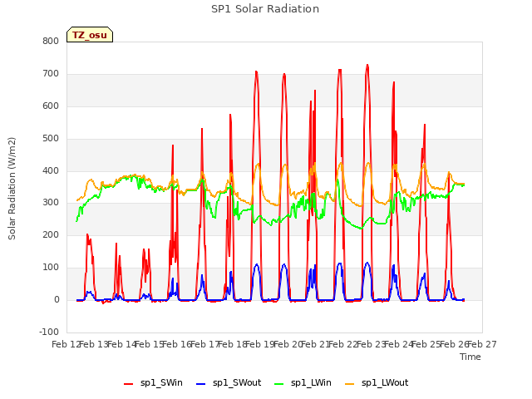
Task: Toggle the sp1_LWout legend entry
Action: point(377,383)
